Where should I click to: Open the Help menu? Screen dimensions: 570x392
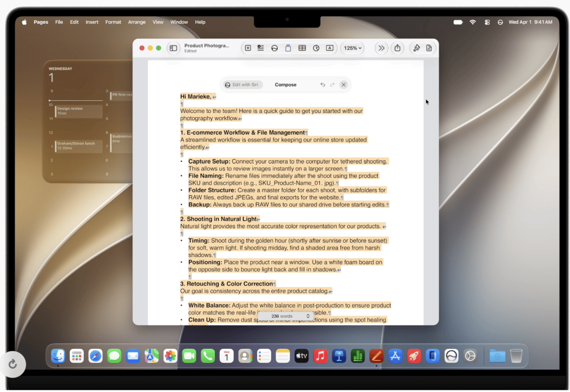click(200, 22)
